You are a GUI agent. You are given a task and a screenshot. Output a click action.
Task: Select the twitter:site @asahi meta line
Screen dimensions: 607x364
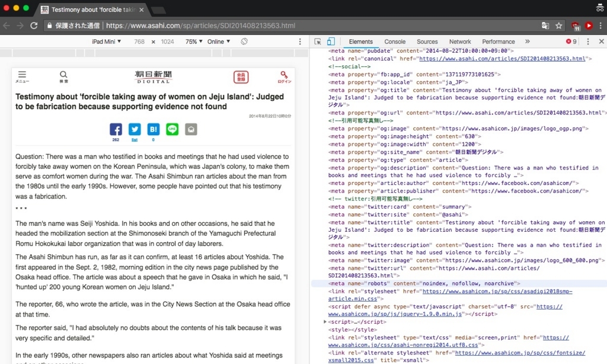(398, 215)
